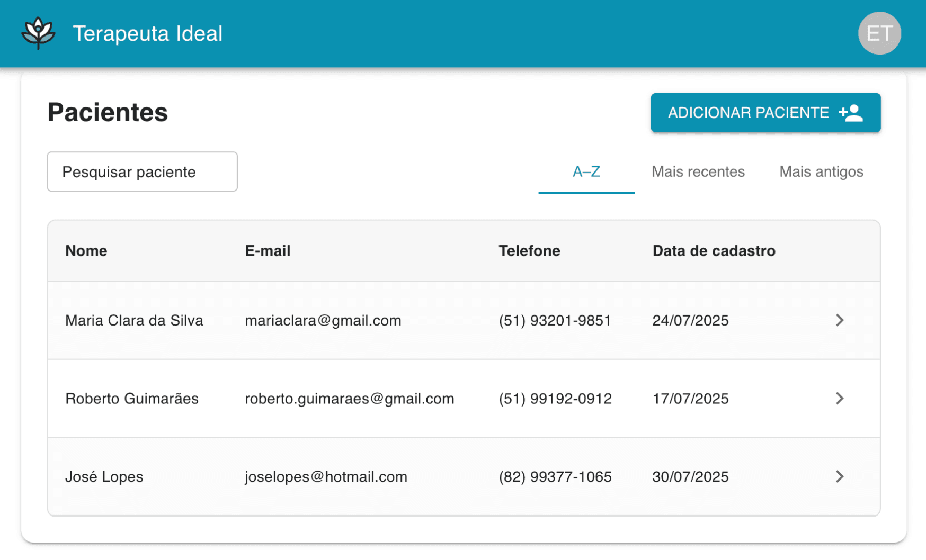Open José Lopes's details via chevron
The height and width of the screenshot is (560, 926).
(840, 476)
